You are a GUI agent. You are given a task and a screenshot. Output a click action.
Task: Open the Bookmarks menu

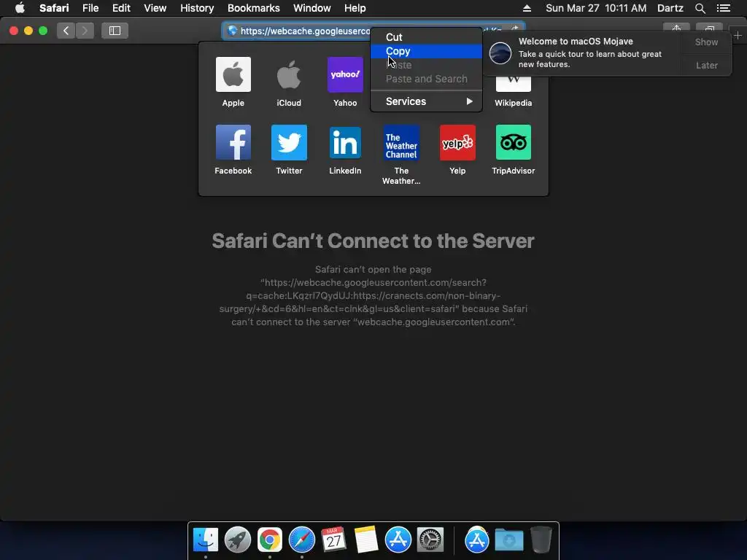253,8
